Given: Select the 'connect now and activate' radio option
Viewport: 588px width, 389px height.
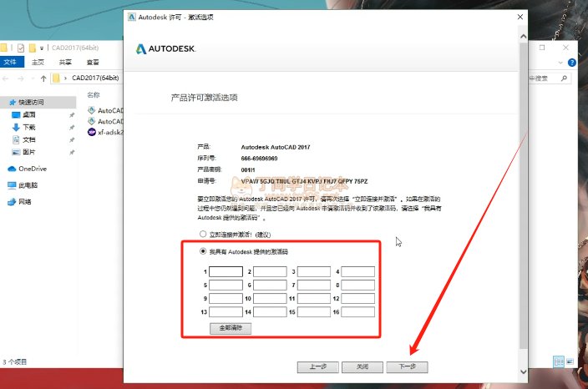Looking at the screenshot, I should (x=203, y=234).
